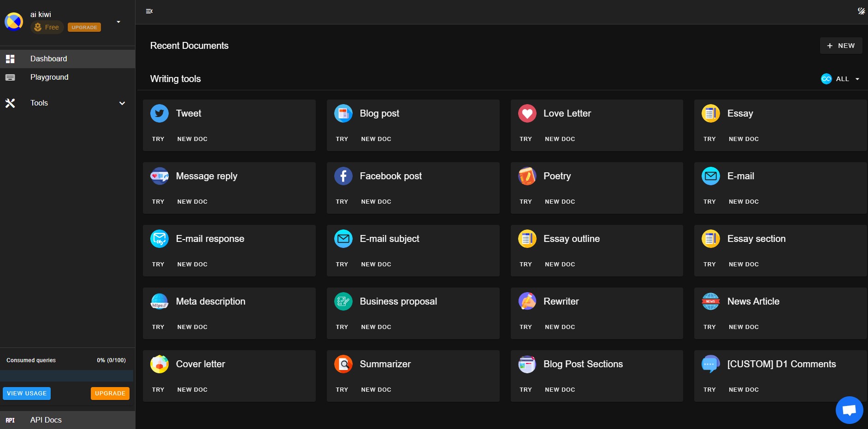Viewport: 868px width, 429px height.
Task: Click the E-mail envelope icon
Action: pos(711,176)
